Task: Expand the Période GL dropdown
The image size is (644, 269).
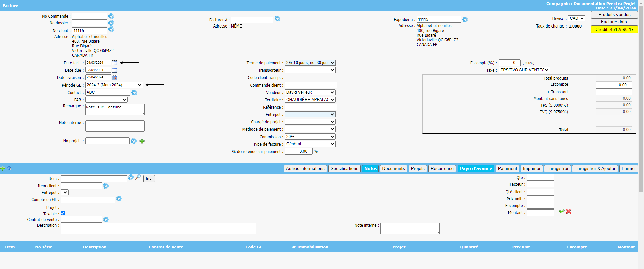Action: point(114,85)
